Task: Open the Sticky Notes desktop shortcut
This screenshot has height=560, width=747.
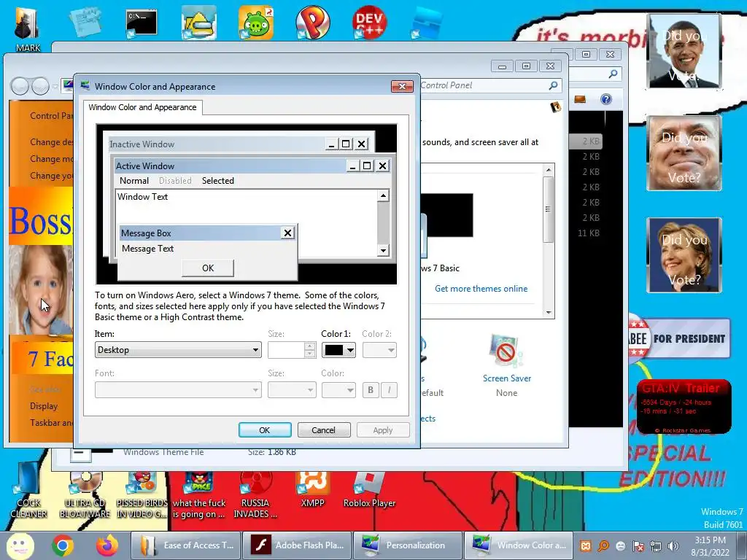Action: [85, 22]
